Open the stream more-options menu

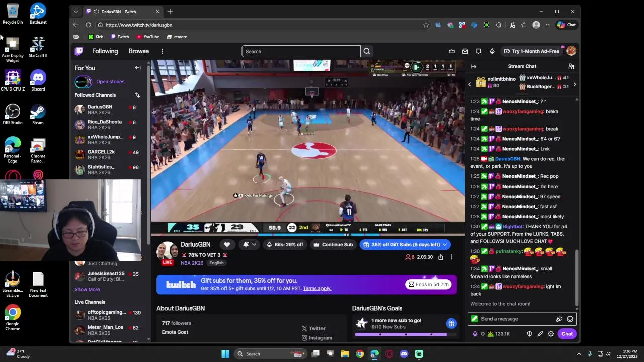(451, 257)
